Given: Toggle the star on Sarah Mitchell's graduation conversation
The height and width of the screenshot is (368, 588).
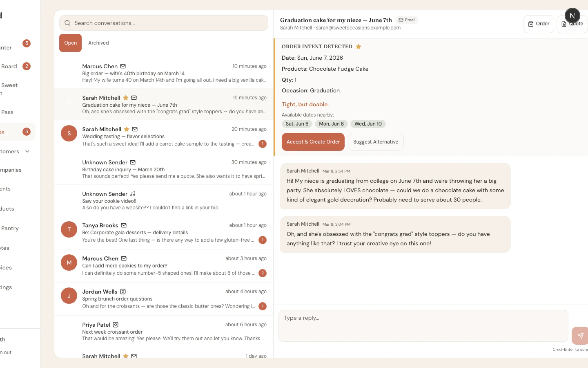Looking at the screenshot, I should [x=127, y=98].
